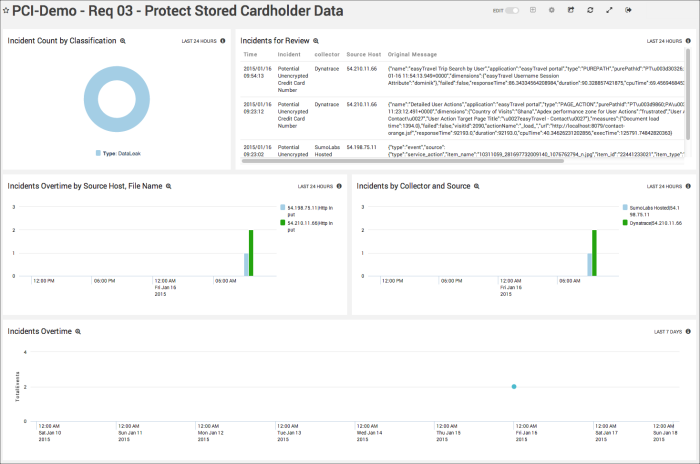
Task: Click magnifier beside Incidents Overtime by Source Host
Action: [169, 186]
